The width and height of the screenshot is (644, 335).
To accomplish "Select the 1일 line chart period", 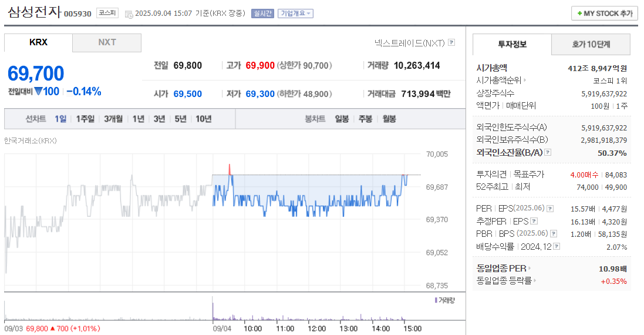I will click(x=61, y=119).
